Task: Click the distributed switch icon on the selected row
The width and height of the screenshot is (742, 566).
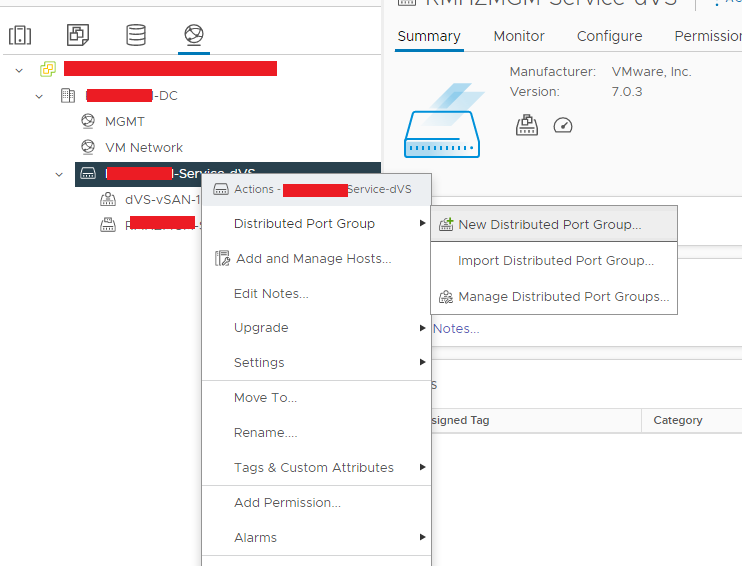Action: (88, 173)
